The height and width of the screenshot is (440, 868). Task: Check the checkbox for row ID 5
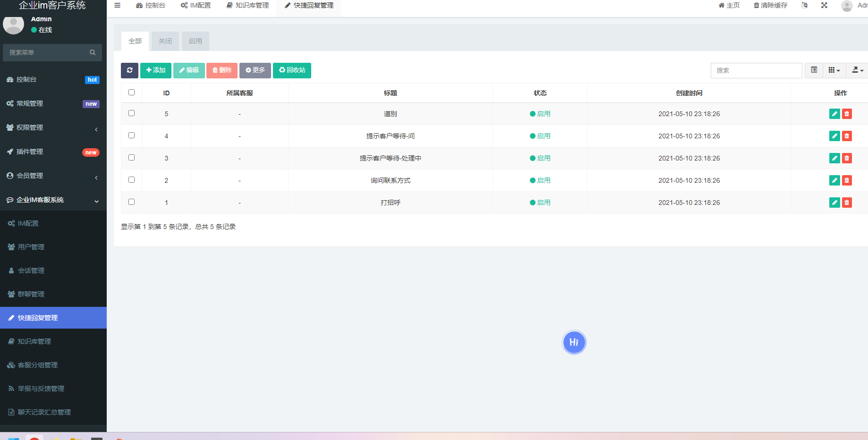click(x=131, y=113)
